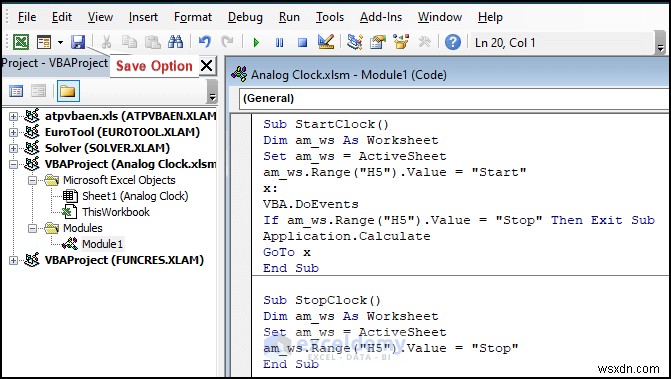Open the Format menu
Viewport: 671px width, 379px height.
[193, 17]
